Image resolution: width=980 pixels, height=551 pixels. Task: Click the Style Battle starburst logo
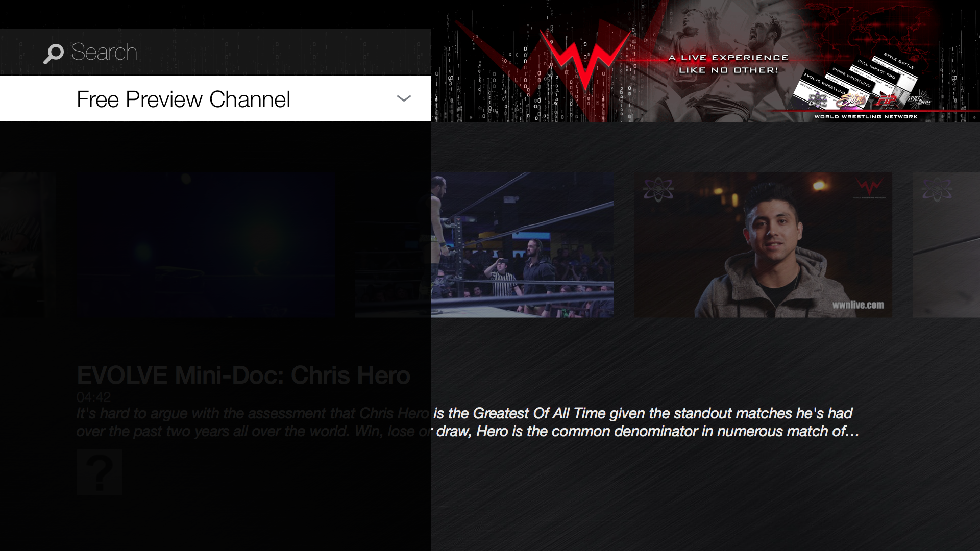920,99
